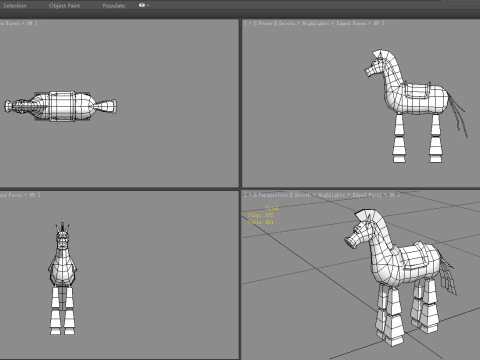This screenshot has height=360, width=480.
Task: Select the horse model in the top view
Action: (61, 106)
